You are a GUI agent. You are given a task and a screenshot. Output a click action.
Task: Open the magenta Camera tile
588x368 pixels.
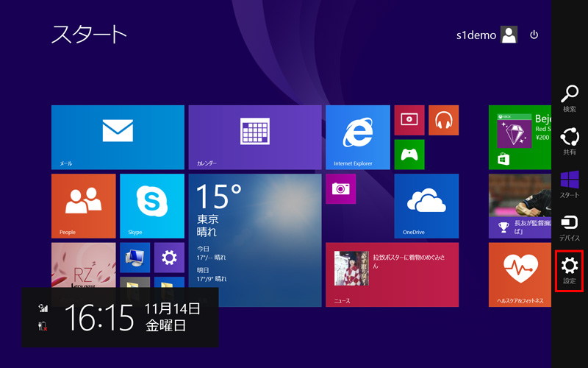click(x=340, y=189)
